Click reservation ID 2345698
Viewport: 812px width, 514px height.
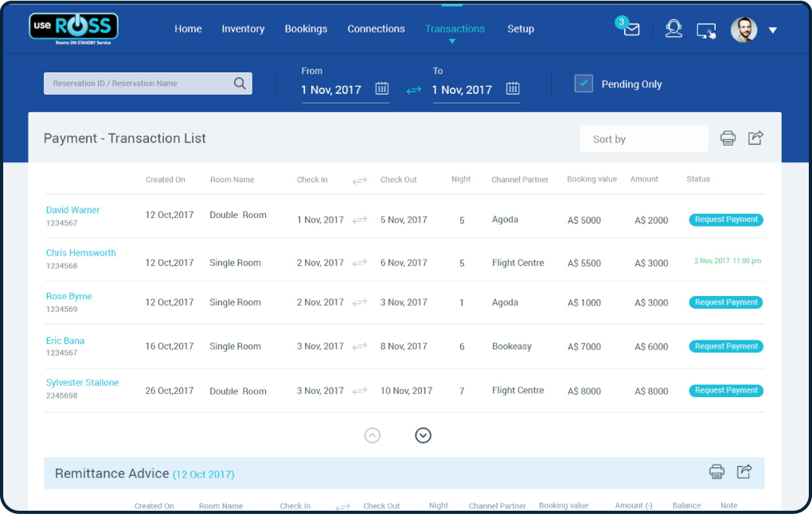[x=61, y=395]
